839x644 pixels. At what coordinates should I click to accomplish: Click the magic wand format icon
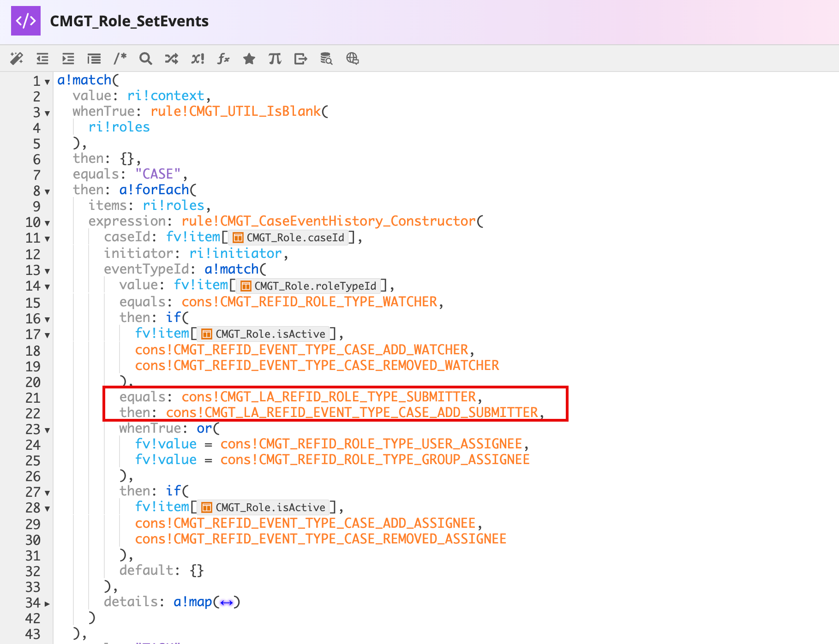(17, 59)
